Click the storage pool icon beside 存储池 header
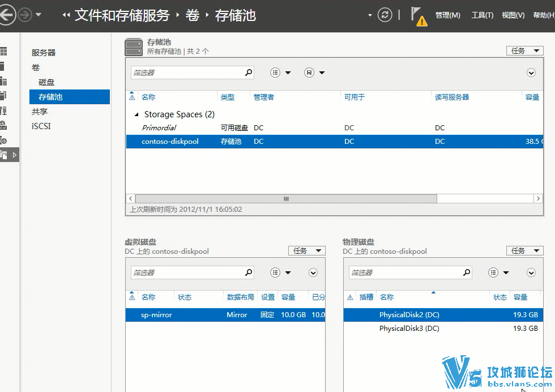The width and height of the screenshot is (555, 392). [x=133, y=45]
